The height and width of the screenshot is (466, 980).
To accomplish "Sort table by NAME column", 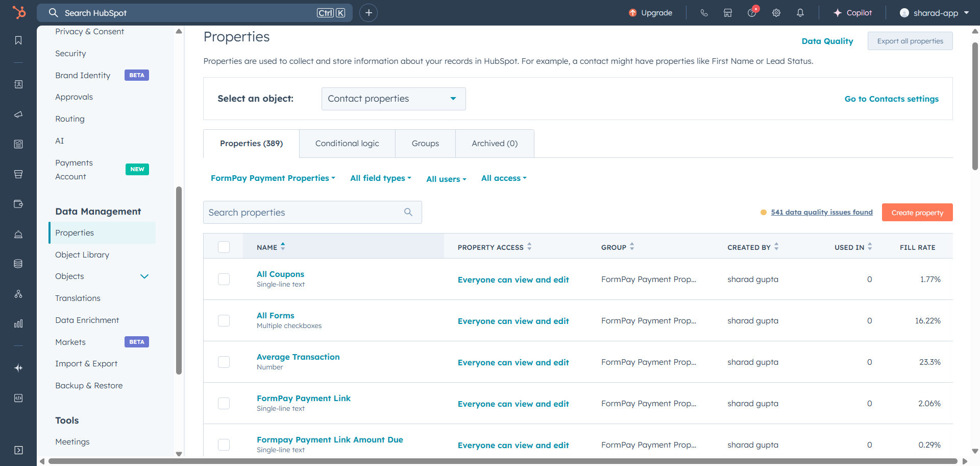I will coord(271,247).
